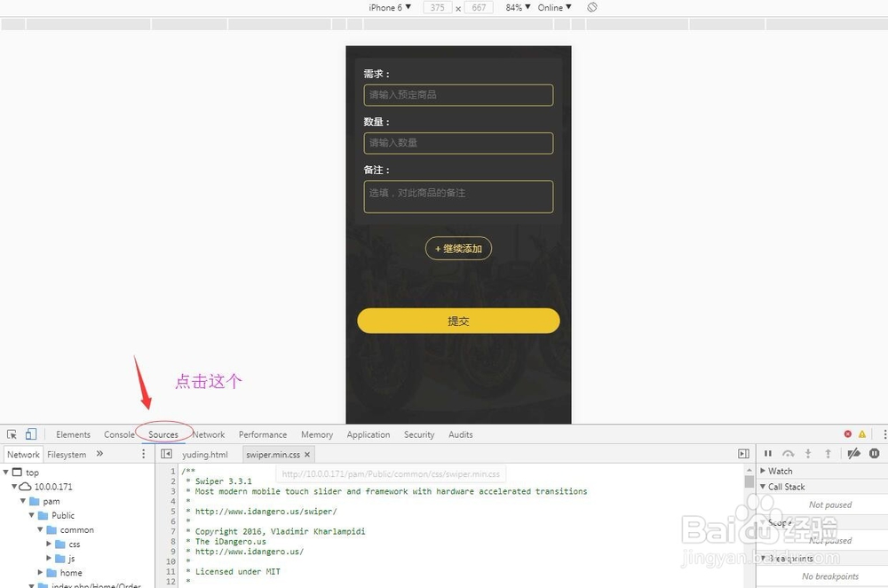Click the code editor scroll up arrow
888x588 pixels.
(x=749, y=470)
